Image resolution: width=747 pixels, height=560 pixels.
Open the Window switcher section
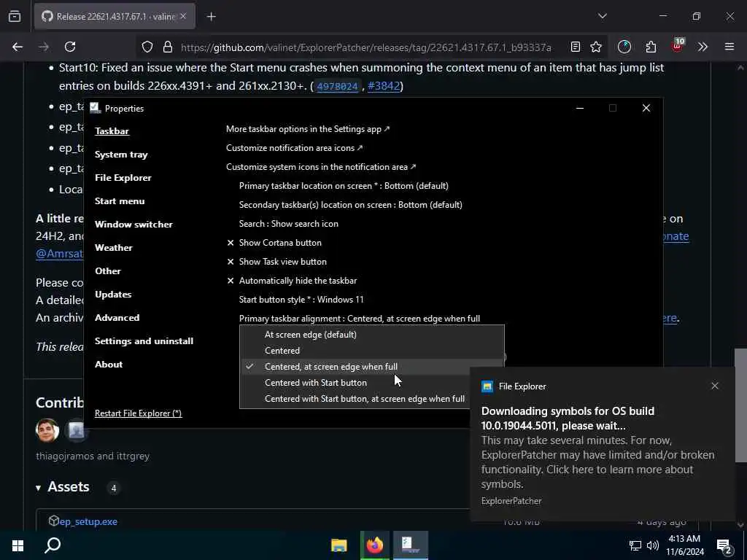pos(133,225)
